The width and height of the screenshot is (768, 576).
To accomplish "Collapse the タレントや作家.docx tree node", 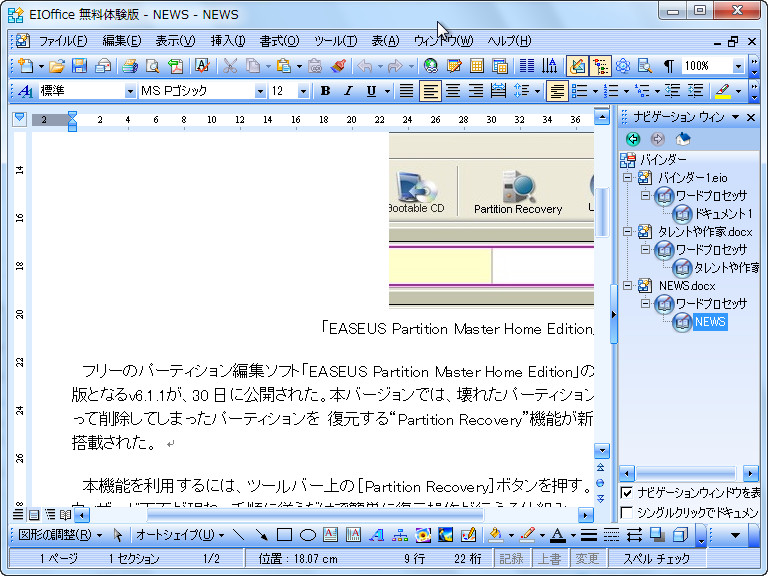I will click(x=627, y=231).
